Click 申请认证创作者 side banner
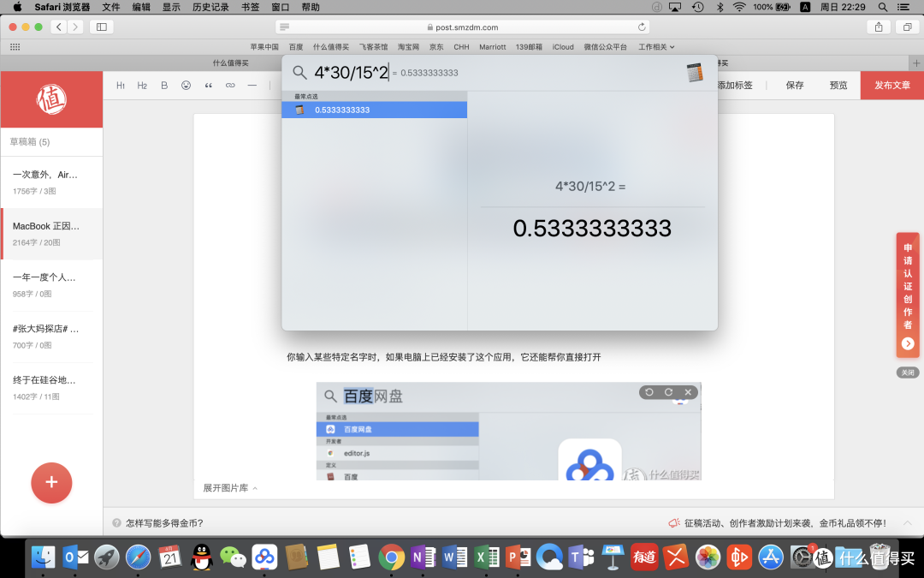Image resolution: width=924 pixels, height=578 pixels. (908, 295)
